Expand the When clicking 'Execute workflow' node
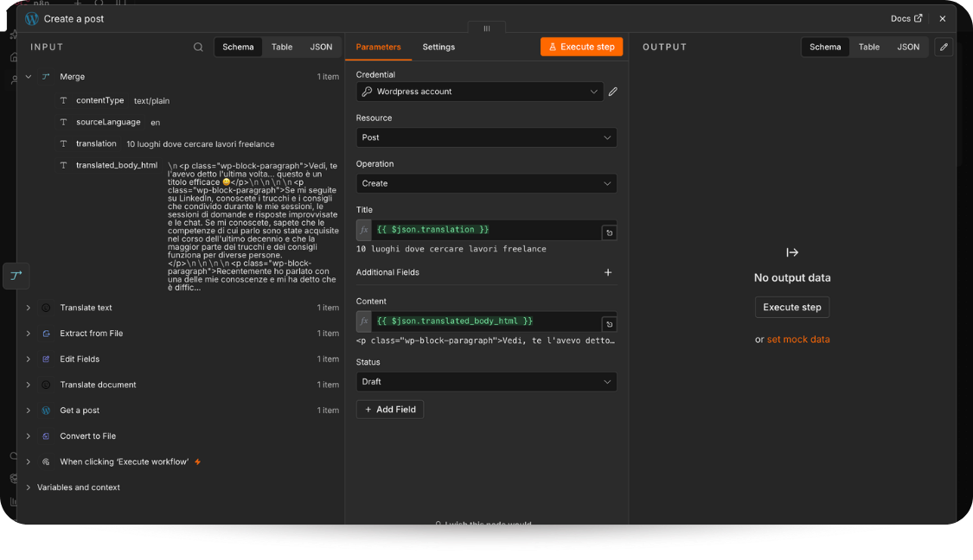The width and height of the screenshot is (973, 560). (29, 462)
